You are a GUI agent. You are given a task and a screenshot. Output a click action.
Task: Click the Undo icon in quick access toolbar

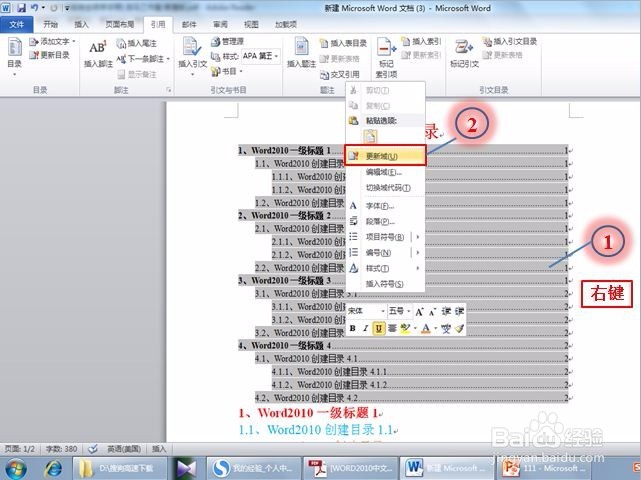34,8
